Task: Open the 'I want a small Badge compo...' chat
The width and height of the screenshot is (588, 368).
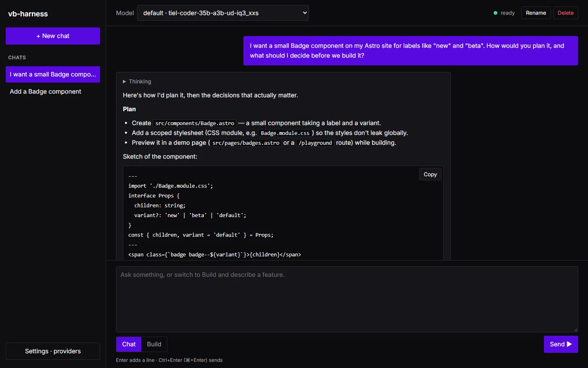Action: [53, 74]
